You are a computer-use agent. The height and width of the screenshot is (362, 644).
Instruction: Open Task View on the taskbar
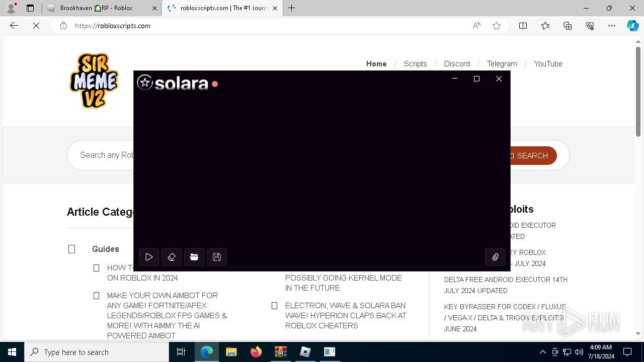click(181, 352)
